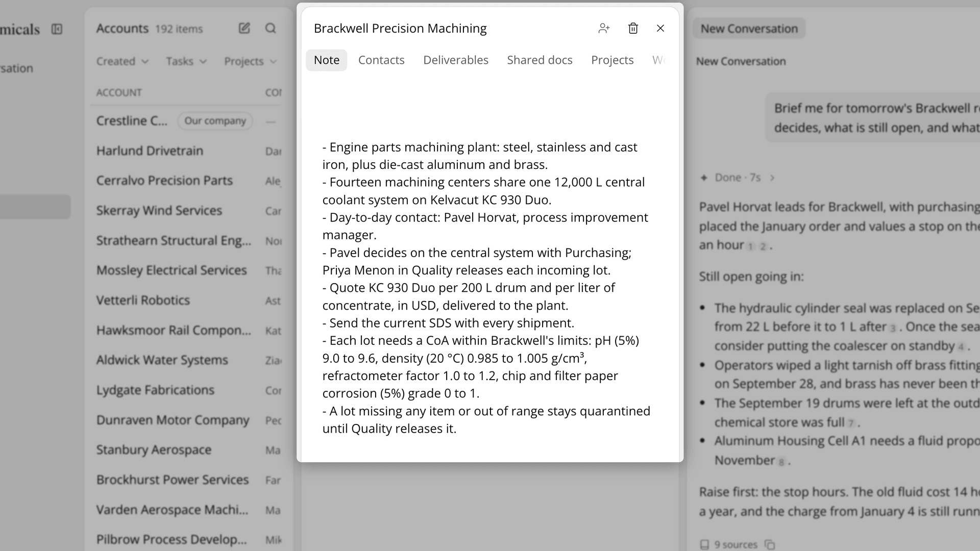Click the Our company badge
The image size is (980, 551).
point(215,121)
